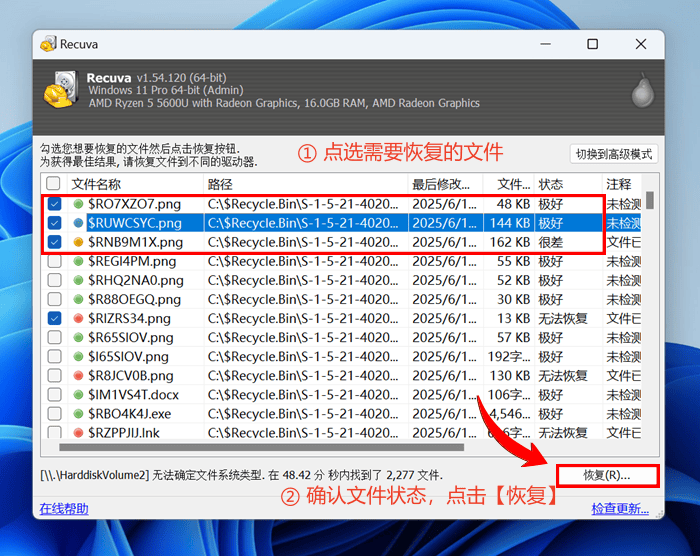700x556 pixels.
Task: Close the Recuva window
Action: [x=641, y=44]
